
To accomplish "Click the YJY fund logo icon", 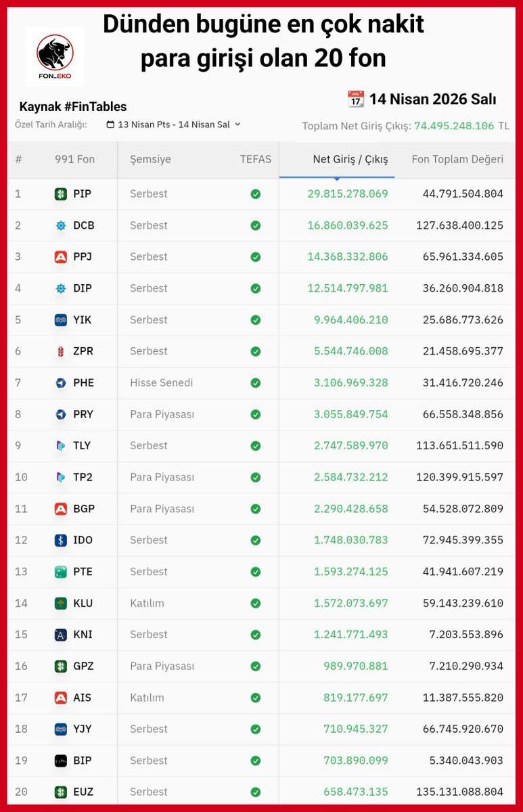I will click(61, 729).
